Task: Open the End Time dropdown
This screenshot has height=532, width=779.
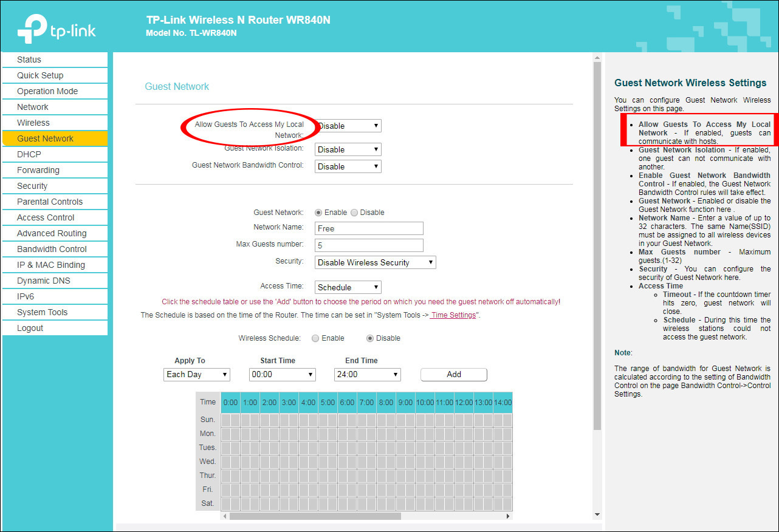Action: 368,374
